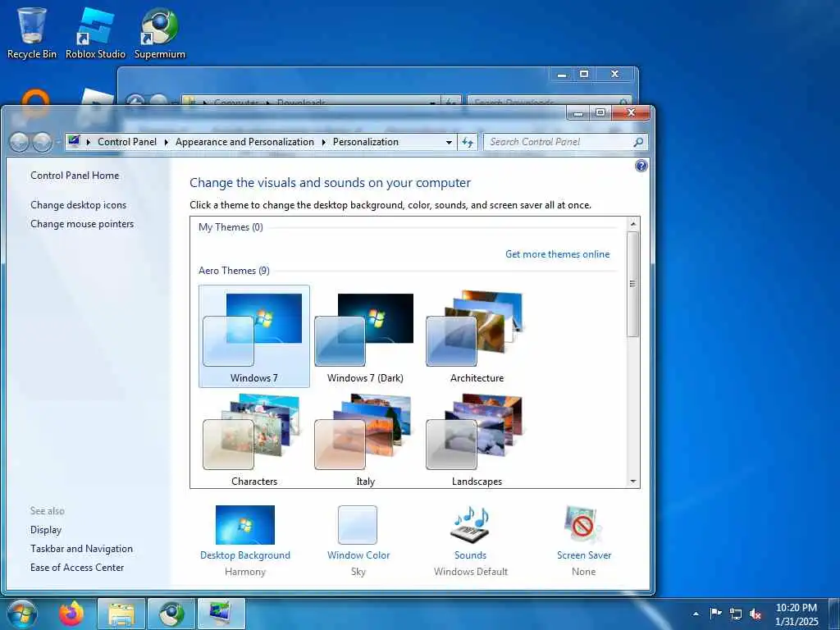Viewport: 840px width, 630px height.
Task: Open the Display link under See also
Action: pyautogui.click(x=46, y=530)
